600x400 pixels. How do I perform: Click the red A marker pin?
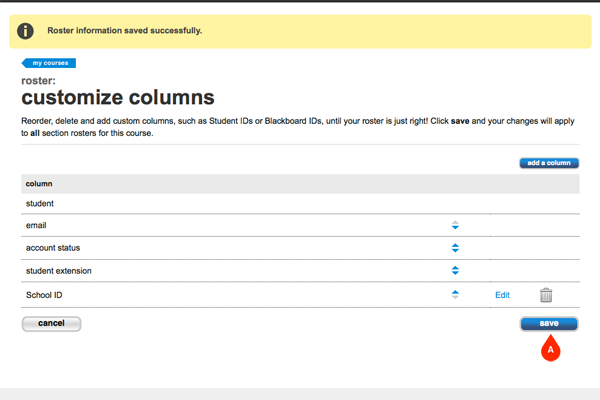(x=549, y=349)
